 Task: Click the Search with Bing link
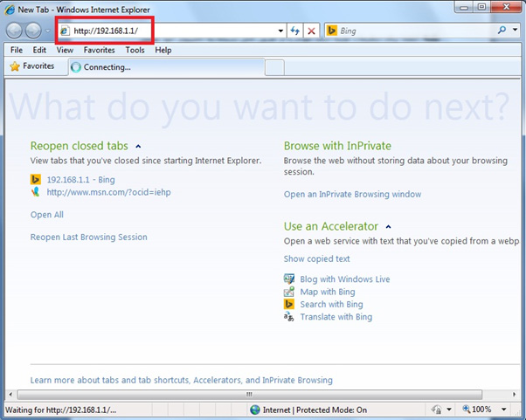point(331,305)
